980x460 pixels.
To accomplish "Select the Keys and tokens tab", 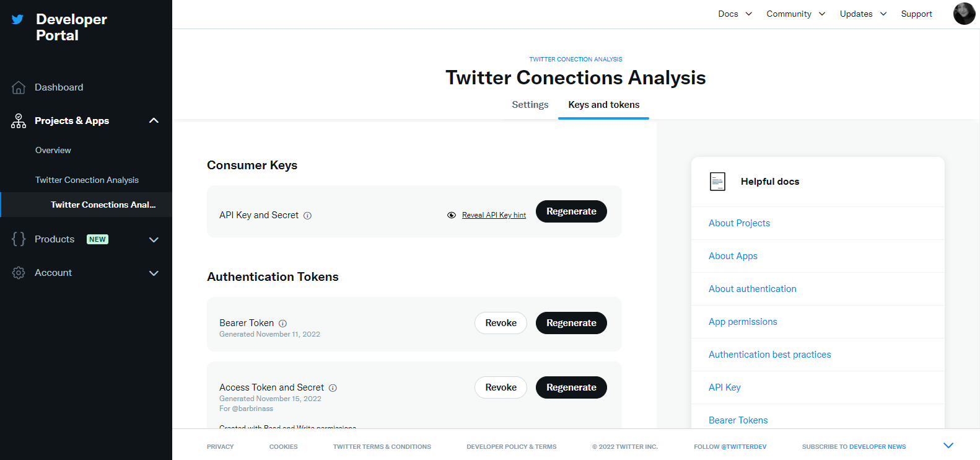I will 604,105.
